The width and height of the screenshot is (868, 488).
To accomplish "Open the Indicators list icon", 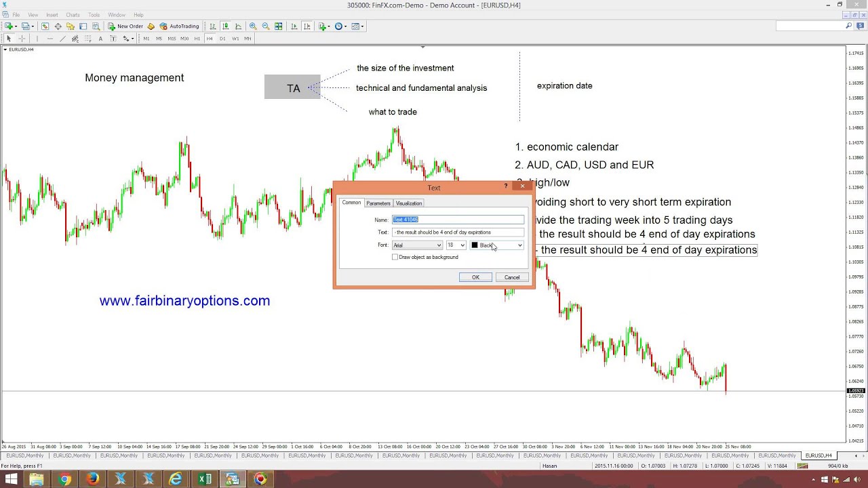I will [323, 26].
